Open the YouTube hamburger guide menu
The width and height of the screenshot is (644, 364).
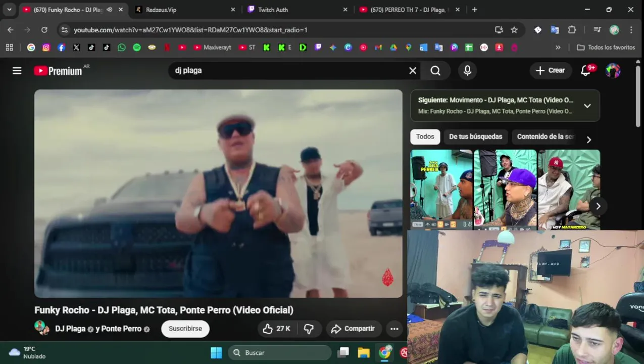(x=17, y=71)
